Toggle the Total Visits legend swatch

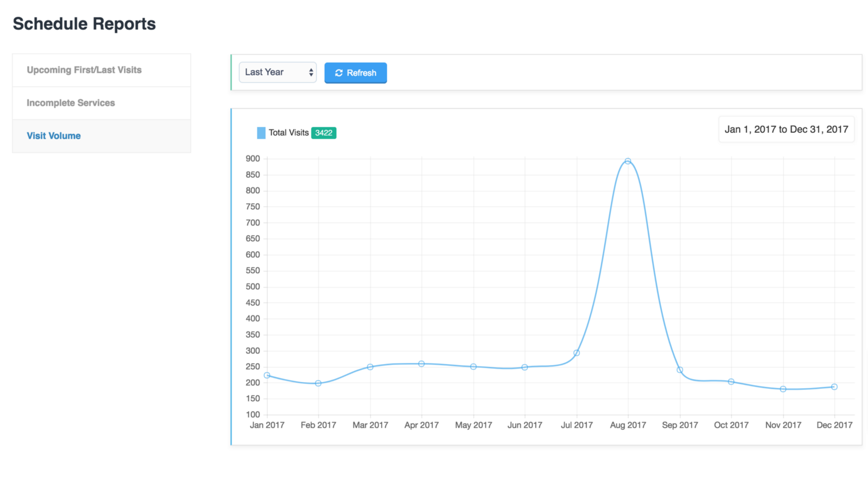point(261,133)
